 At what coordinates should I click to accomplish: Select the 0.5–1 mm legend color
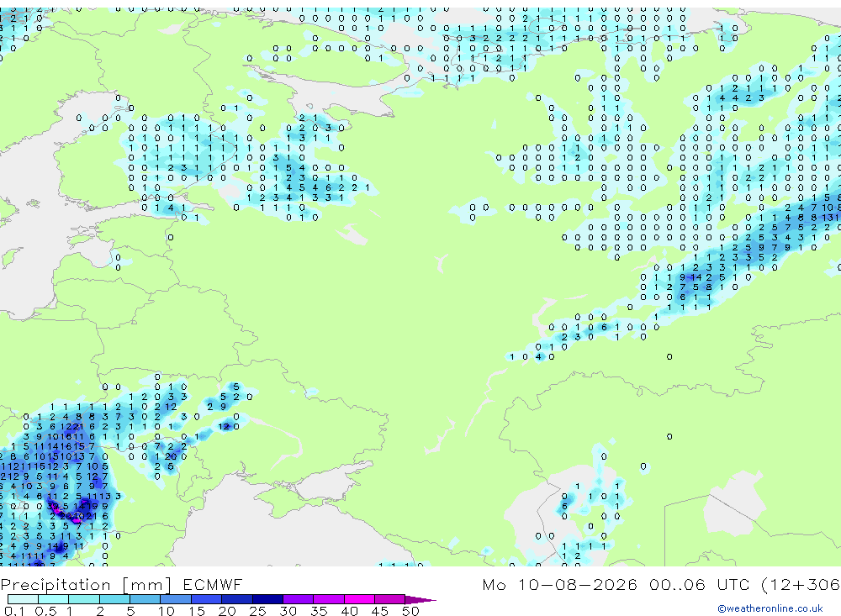point(54,599)
